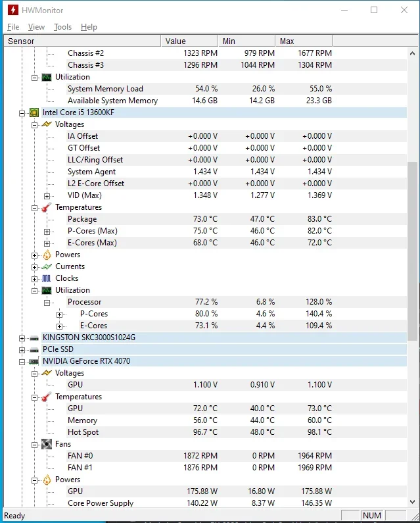Expand the P-Cores (Max) temperature node
420x523 pixels.
coord(47,231)
